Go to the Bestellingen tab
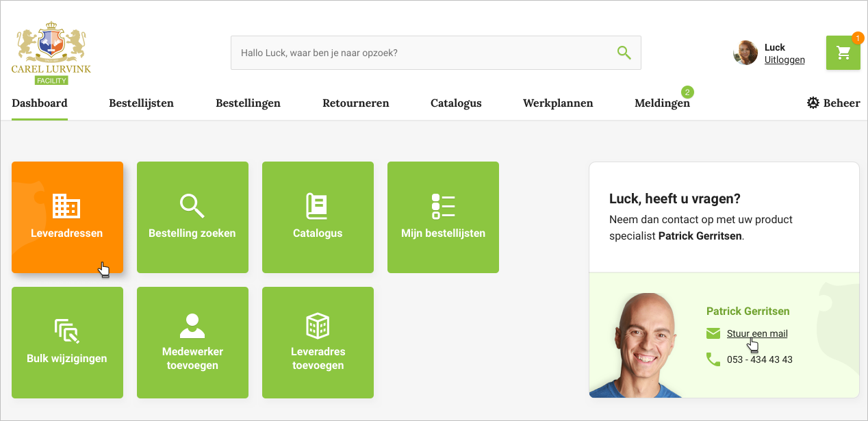 pos(248,103)
